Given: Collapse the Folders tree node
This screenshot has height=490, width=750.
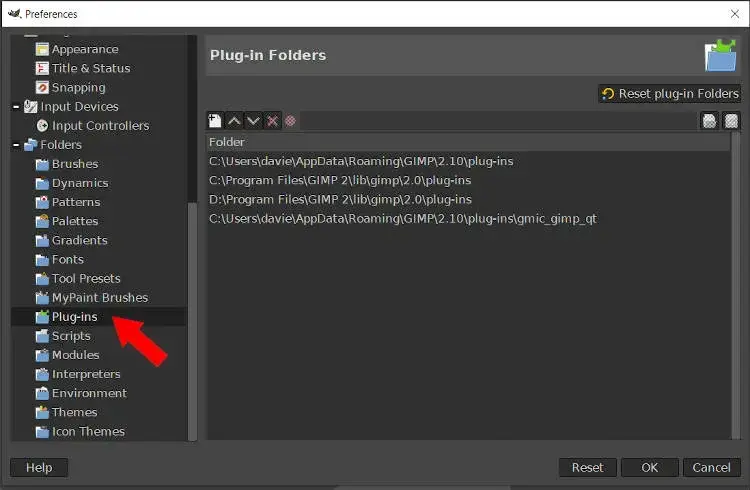Looking at the screenshot, I should tap(16, 145).
